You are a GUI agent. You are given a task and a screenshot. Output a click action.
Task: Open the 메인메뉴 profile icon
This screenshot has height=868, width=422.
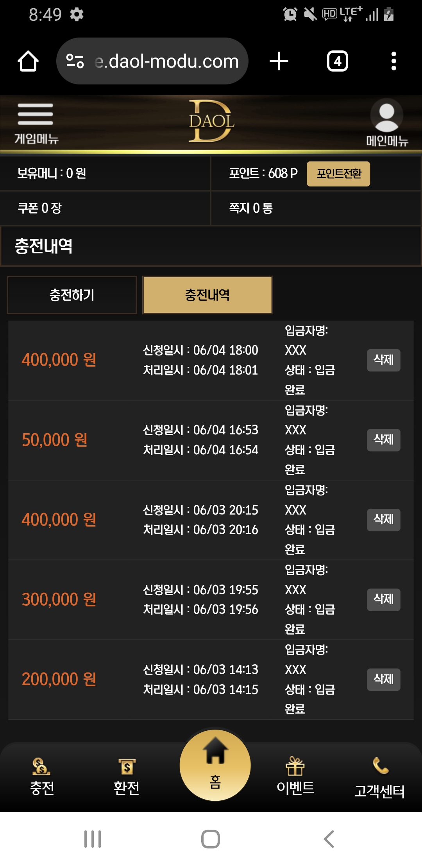[387, 122]
